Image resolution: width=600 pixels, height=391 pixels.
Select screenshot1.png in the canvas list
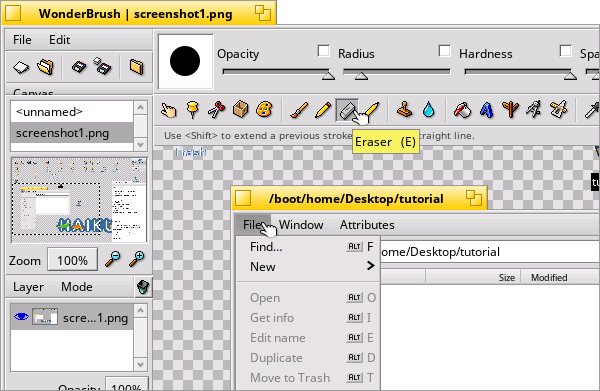click(72, 133)
